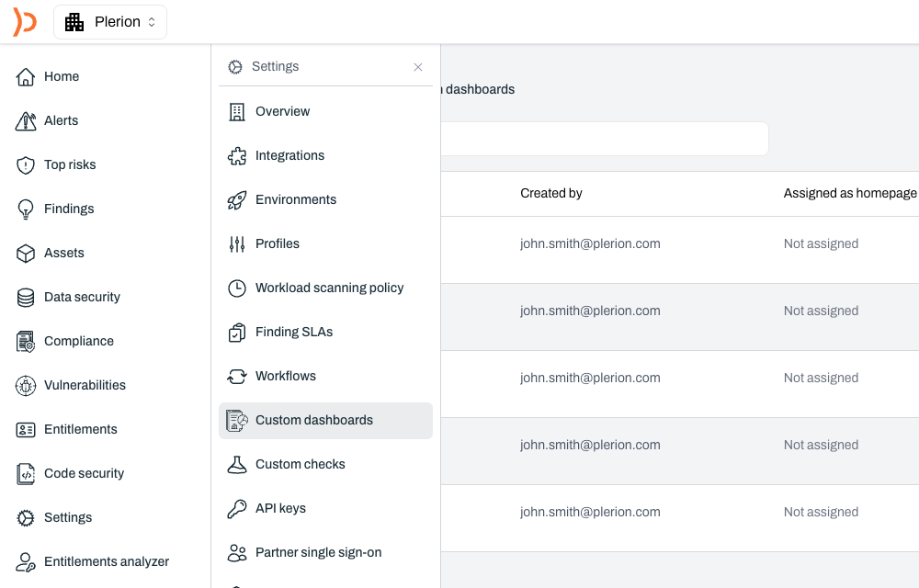The image size is (919, 588).
Task: Click john.smith@plerion.com in first row
Action: tap(590, 244)
